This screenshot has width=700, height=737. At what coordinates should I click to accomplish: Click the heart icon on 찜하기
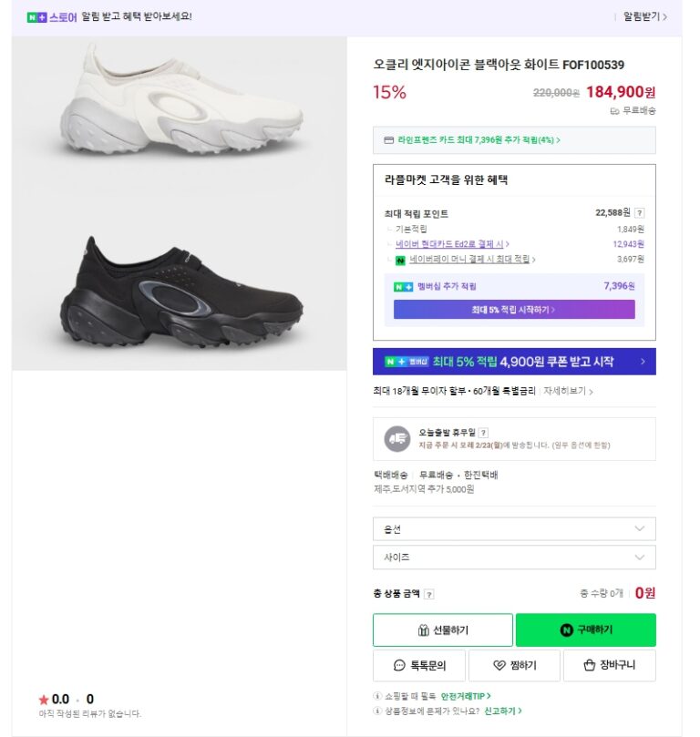pyautogui.click(x=499, y=666)
